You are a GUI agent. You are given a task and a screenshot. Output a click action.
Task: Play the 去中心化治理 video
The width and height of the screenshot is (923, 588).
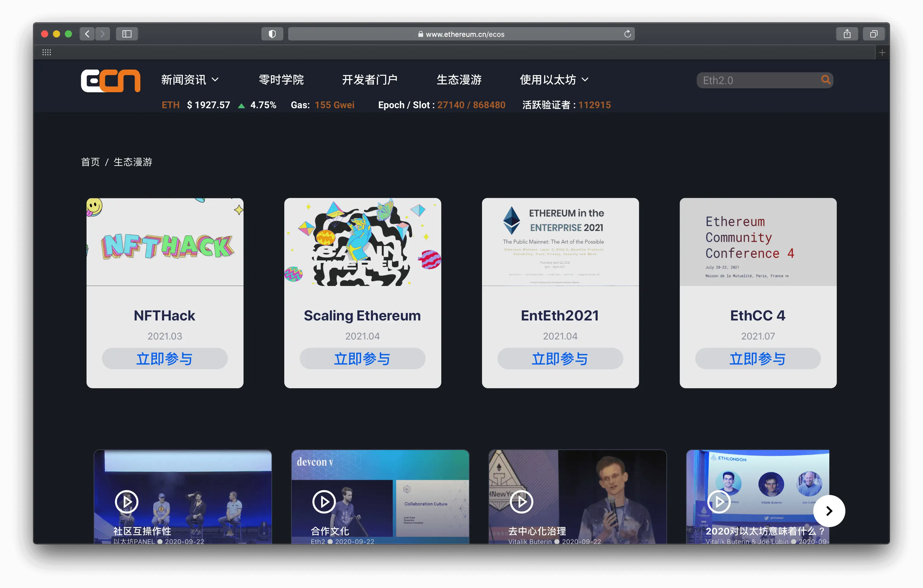(521, 501)
